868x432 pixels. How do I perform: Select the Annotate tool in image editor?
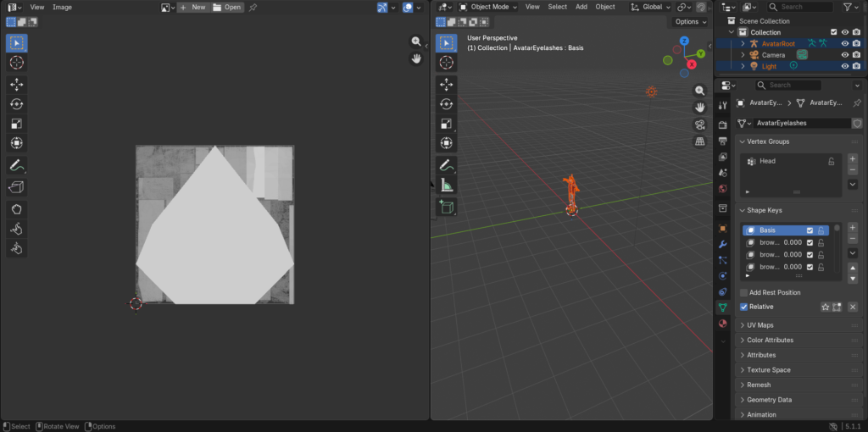[17, 165]
